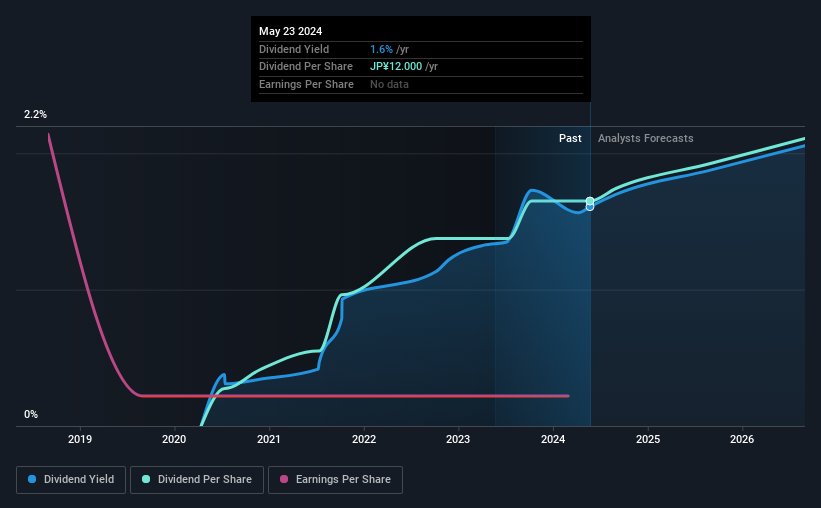This screenshot has width=821, height=508.
Task: Click the JP¥12.000 dividend per share value
Action: pos(396,67)
